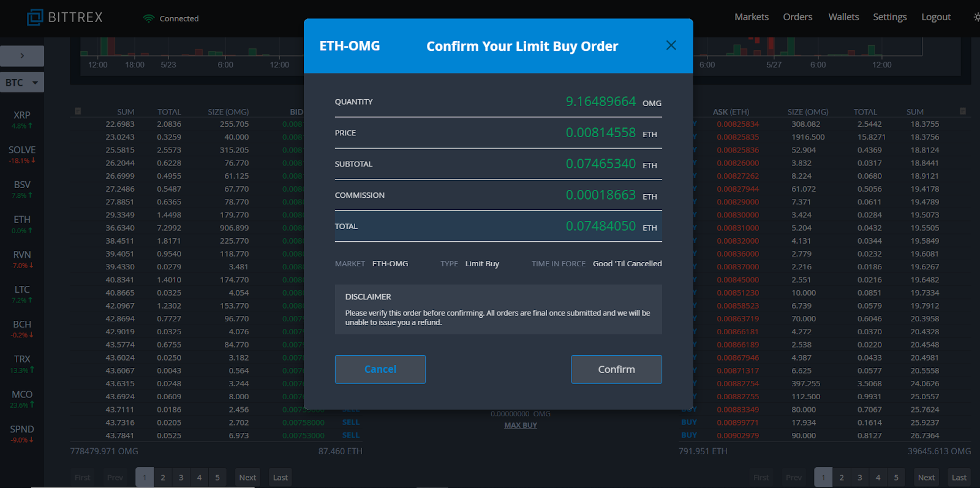The width and height of the screenshot is (980, 488).
Task: Click ask price 0.00851230
Action: coord(738,293)
